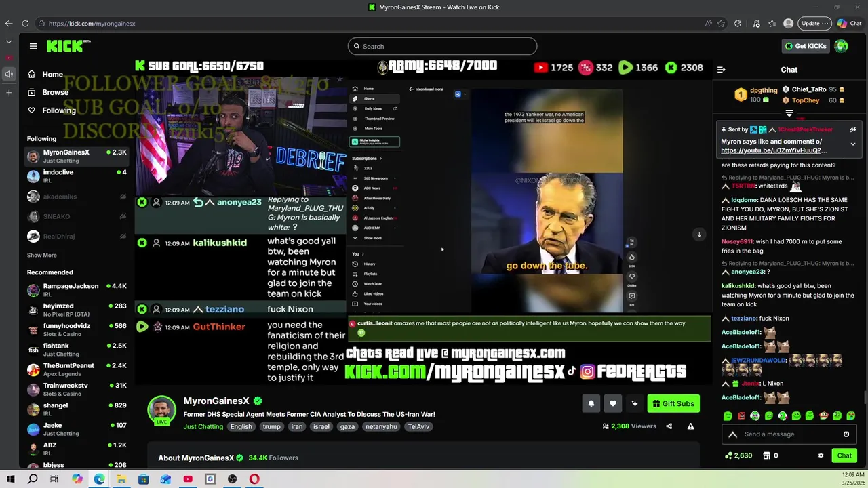Viewport: 868px width, 488px height.
Task: Click Get KICKs button
Action: [806, 46]
